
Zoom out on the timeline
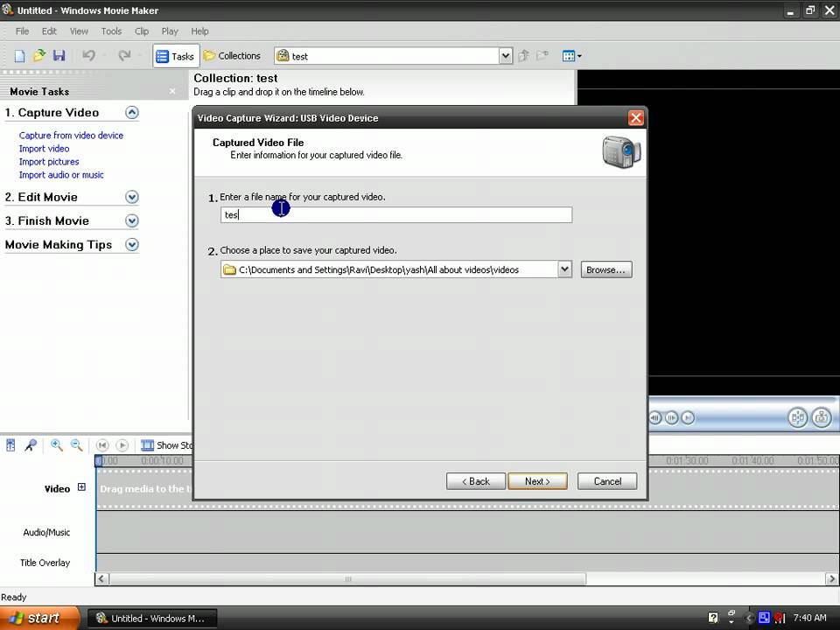[x=77, y=445]
